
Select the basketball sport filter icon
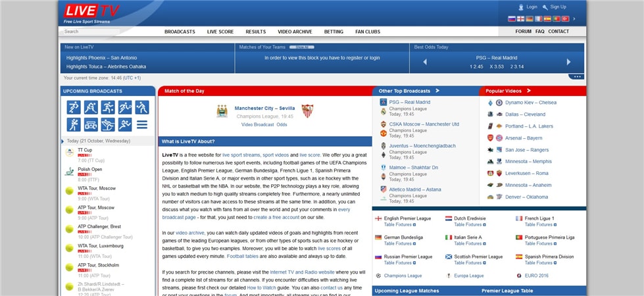[108, 107]
